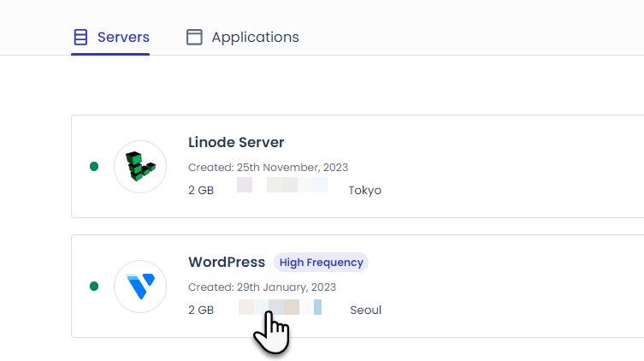The image size is (644, 361).
Task: Click green status dot of WordPress server
Action: click(94, 286)
